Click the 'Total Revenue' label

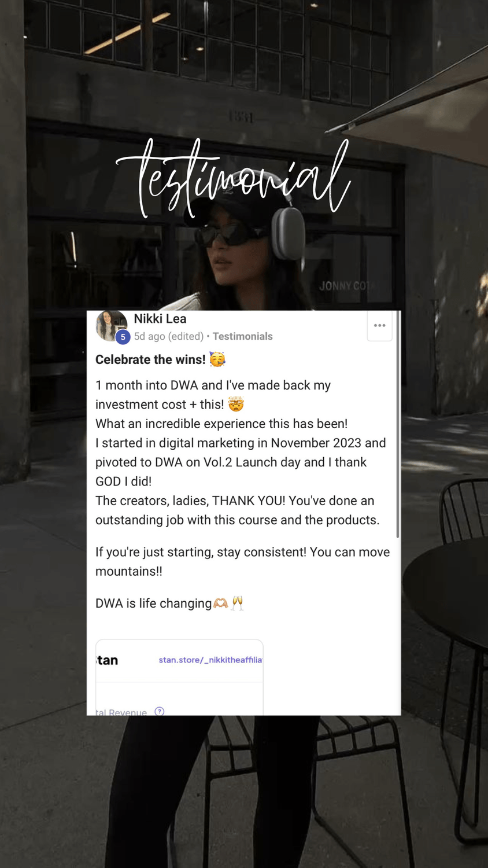(121, 712)
